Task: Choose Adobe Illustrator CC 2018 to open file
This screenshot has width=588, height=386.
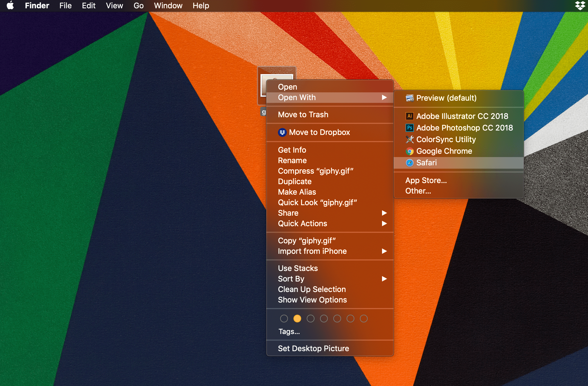Action: [x=462, y=116]
